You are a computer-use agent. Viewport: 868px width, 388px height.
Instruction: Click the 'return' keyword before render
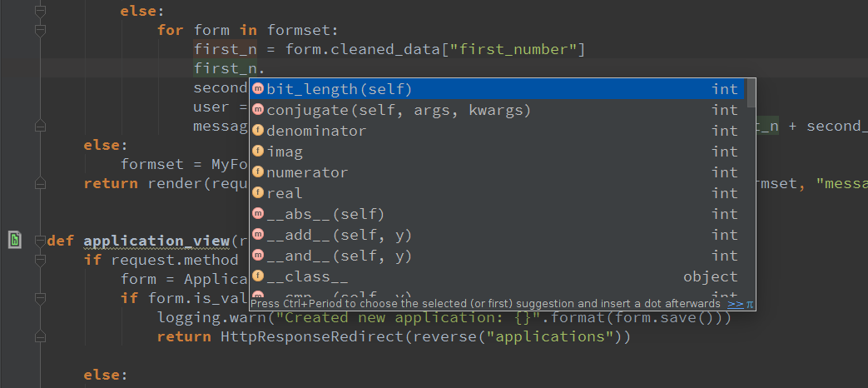click(x=112, y=183)
